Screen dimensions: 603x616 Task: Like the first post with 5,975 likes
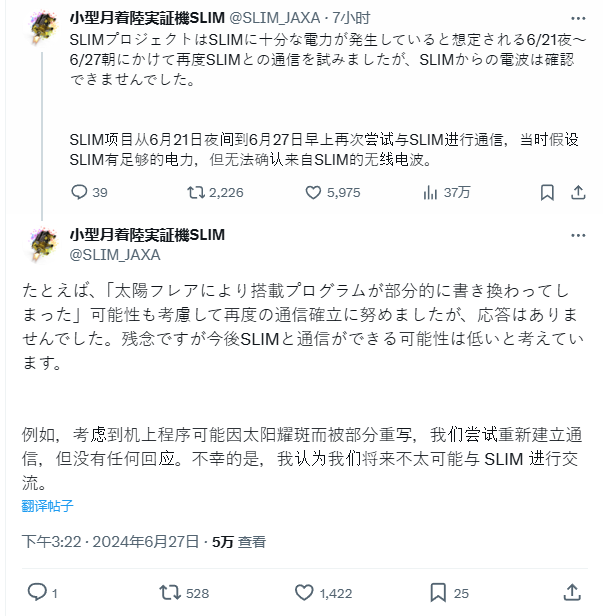click(314, 193)
